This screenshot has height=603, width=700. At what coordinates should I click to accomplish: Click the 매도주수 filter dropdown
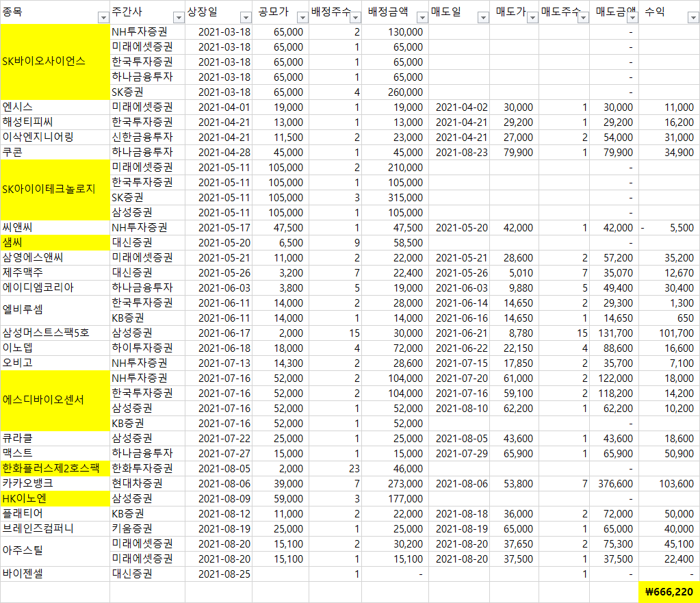(x=583, y=18)
